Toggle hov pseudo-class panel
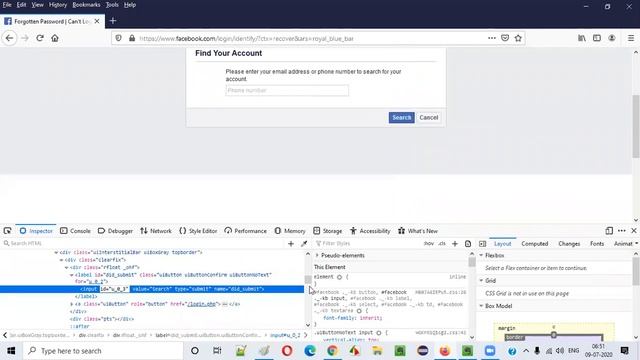This screenshot has height=360, width=640. (x=429, y=243)
